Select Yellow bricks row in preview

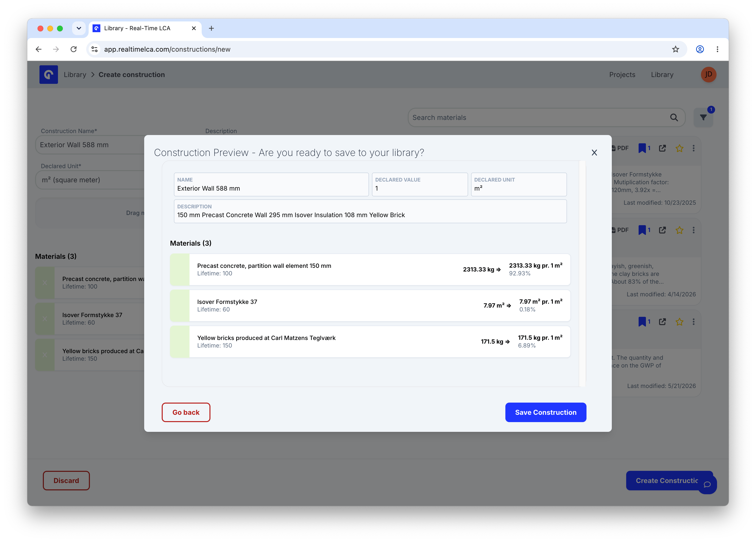pyautogui.click(x=370, y=341)
